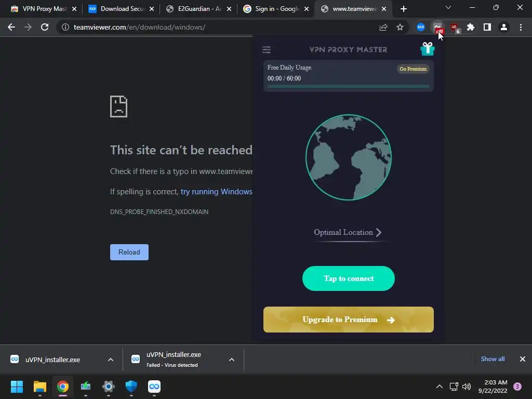Bookmark this tab with the star icon
532x399 pixels.
400,27
